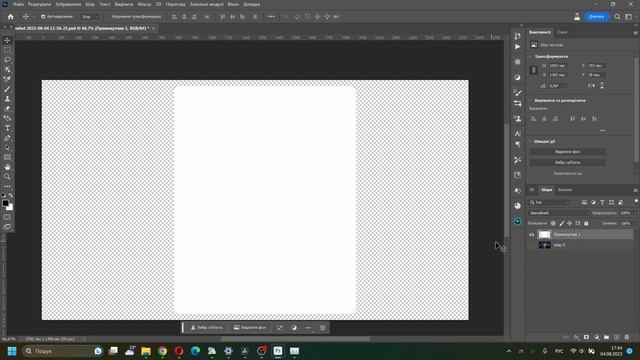Delete layer with the trash icon

pos(627,337)
